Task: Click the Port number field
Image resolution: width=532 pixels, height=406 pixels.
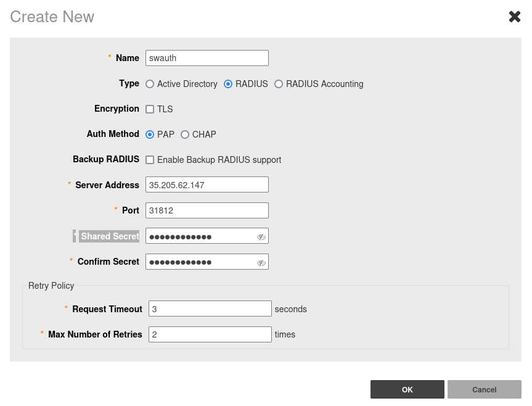Action: tap(207, 210)
